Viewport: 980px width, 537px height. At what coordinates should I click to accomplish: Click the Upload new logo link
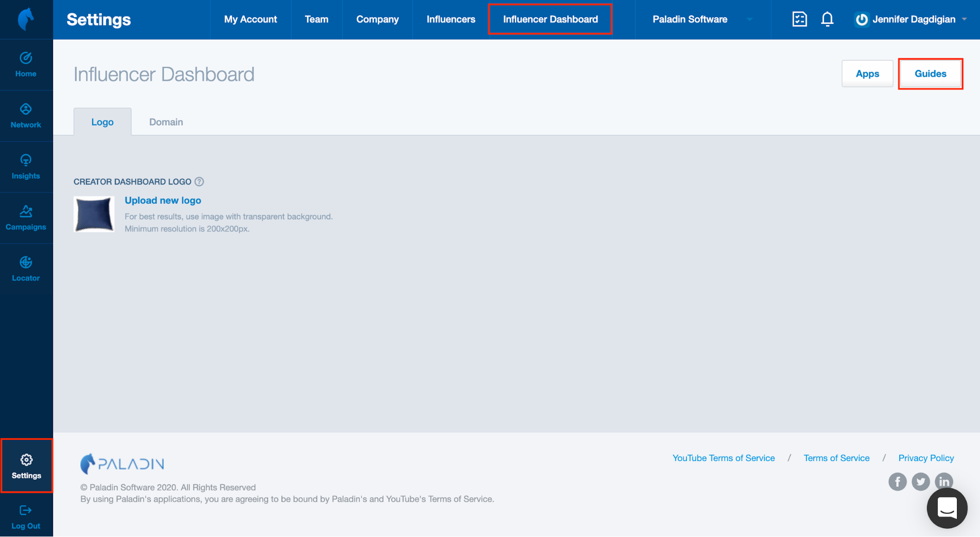pyautogui.click(x=163, y=200)
